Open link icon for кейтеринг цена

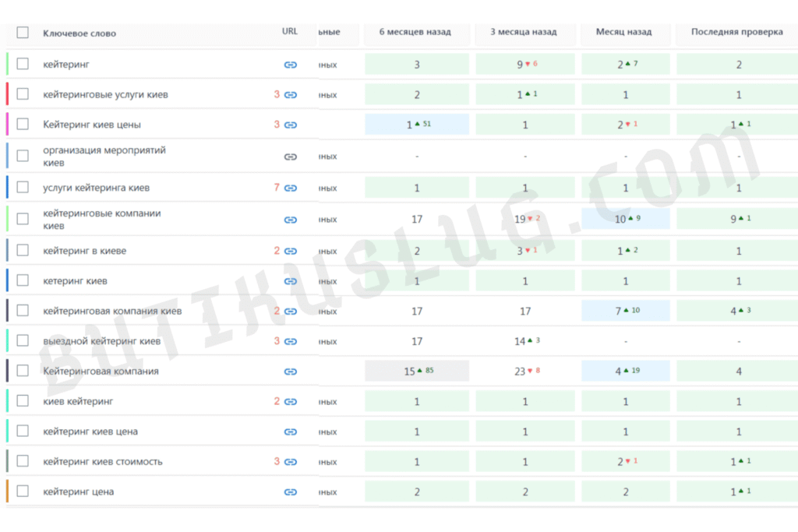coord(291,491)
